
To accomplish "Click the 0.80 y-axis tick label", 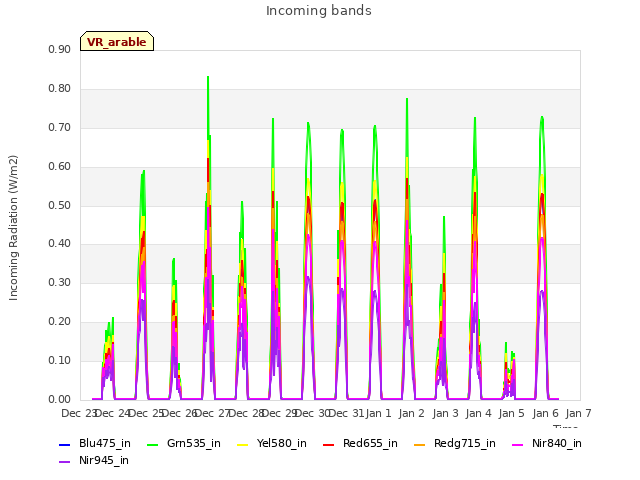I will pos(60,89).
